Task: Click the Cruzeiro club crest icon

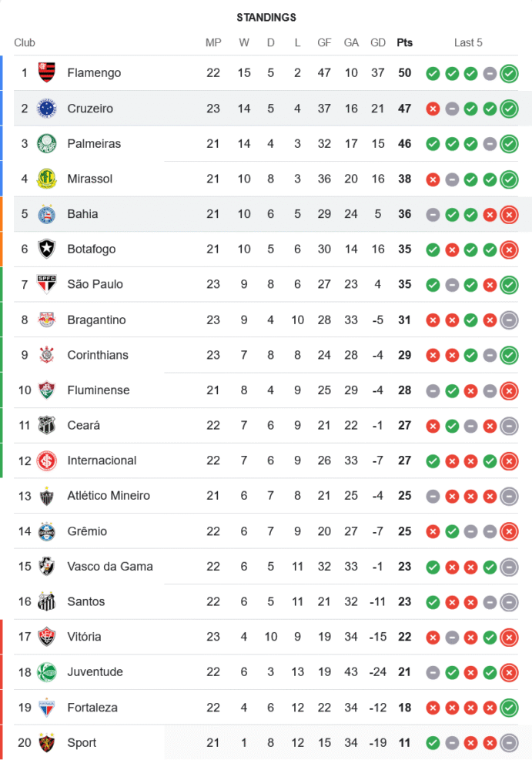Action: click(47, 109)
